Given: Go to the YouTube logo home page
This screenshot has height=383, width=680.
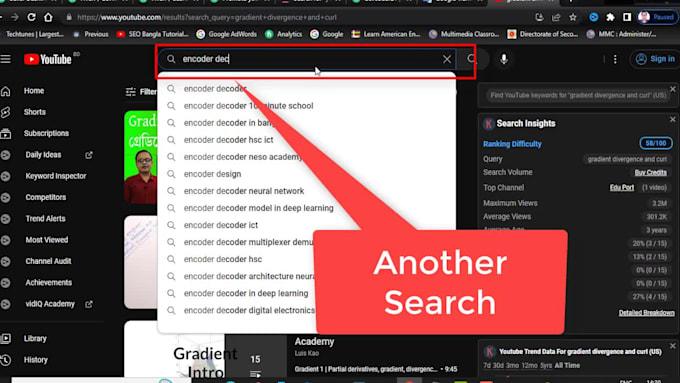Looking at the screenshot, I should pyautogui.click(x=48, y=59).
